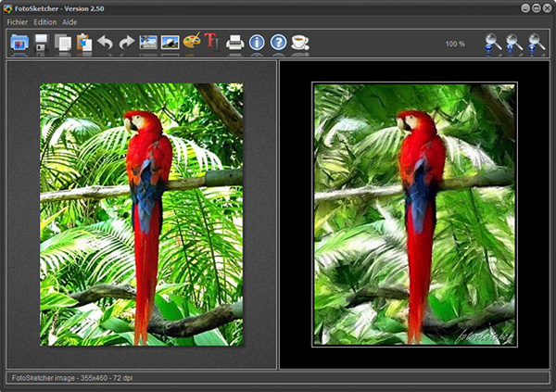Redo the last undone action

click(x=126, y=43)
